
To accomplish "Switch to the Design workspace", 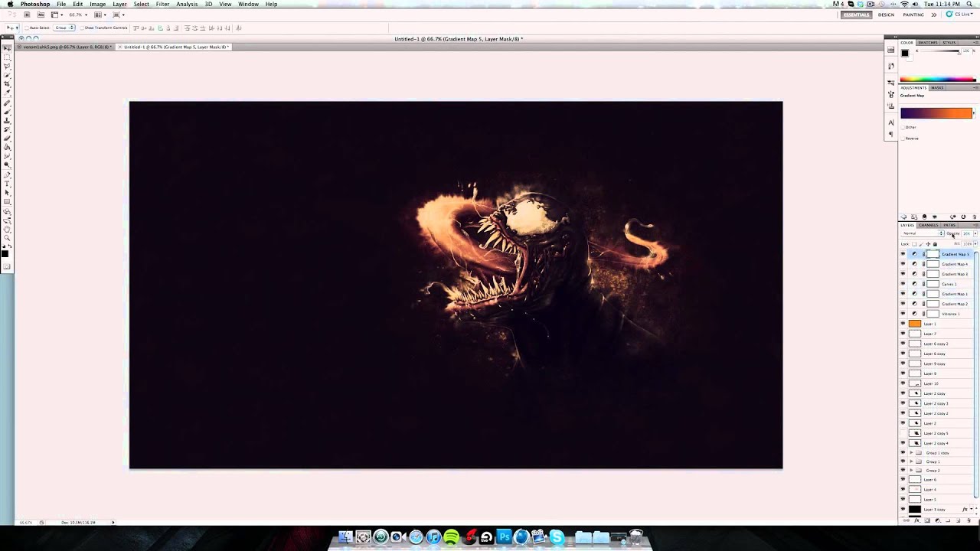I will click(x=886, y=15).
